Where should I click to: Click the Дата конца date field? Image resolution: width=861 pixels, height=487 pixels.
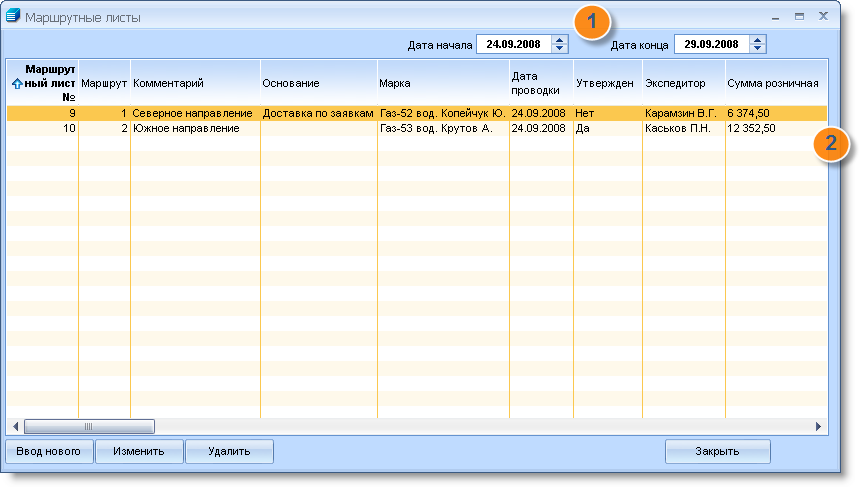click(x=712, y=44)
